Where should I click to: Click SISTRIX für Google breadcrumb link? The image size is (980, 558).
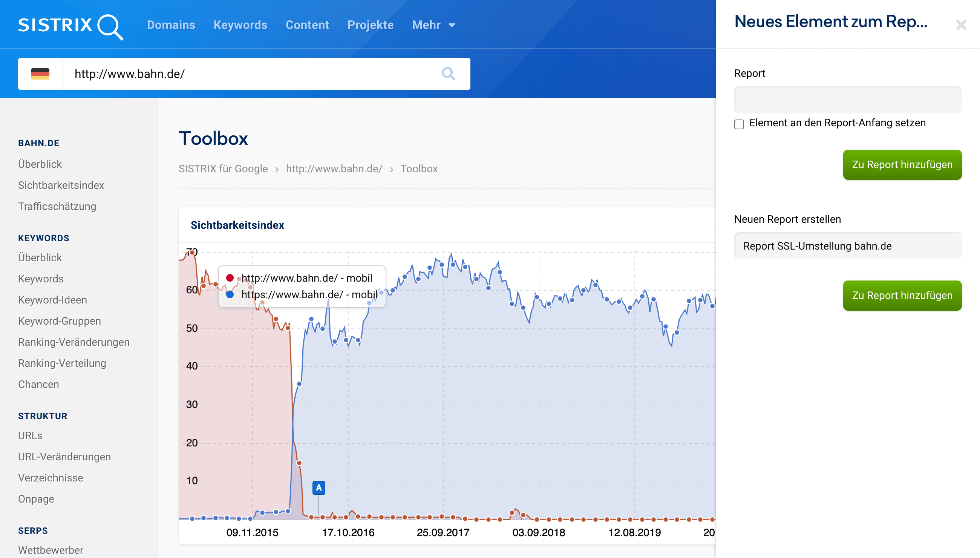223,169
